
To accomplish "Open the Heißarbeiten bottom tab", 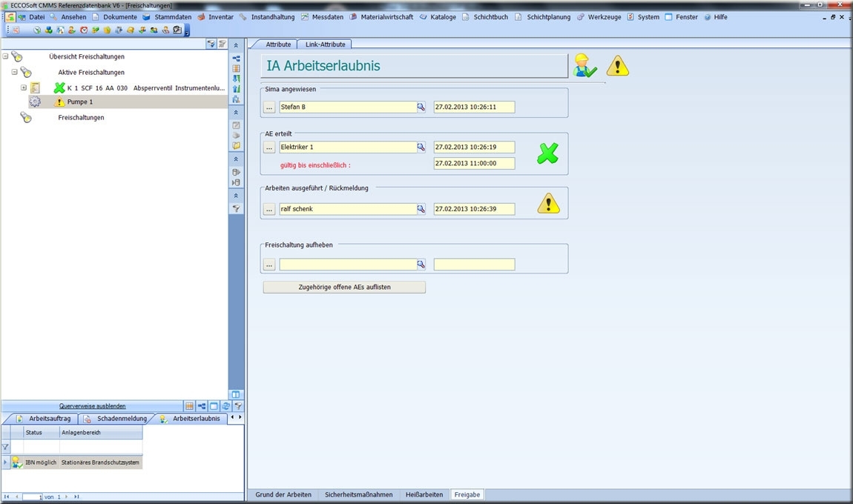I will pyautogui.click(x=424, y=495).
